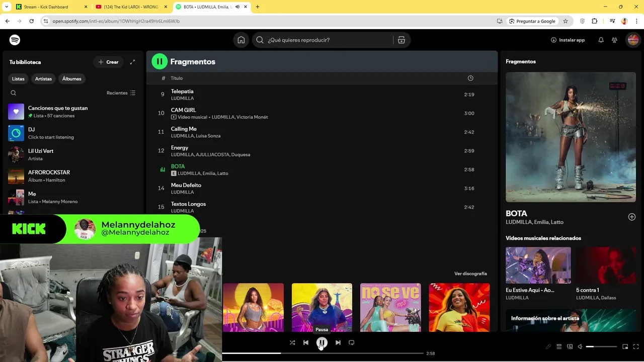
Task: Mute the volume speaker icon
Action: tap(580, 346)
